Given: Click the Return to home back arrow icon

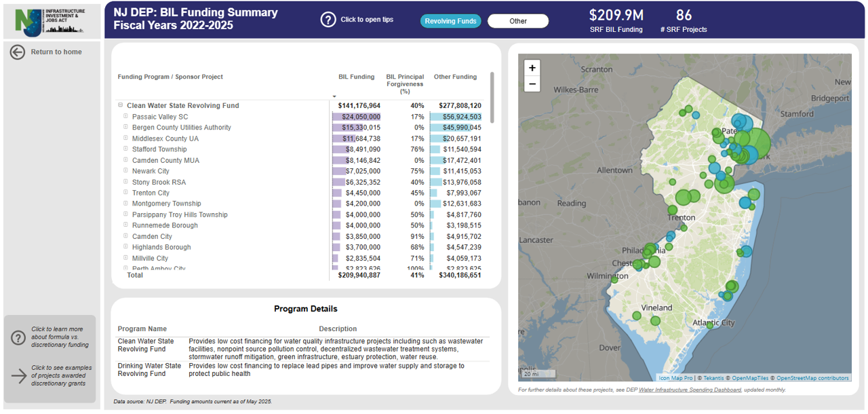Looking at the screenshot, I should click(x=17, y=52).
